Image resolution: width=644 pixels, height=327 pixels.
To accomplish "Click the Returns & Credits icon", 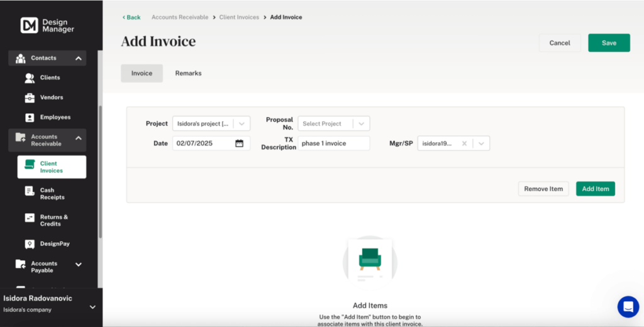I will [30, 218].
